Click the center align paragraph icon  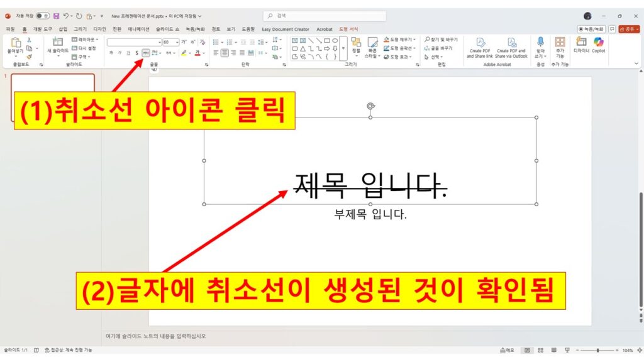(x=225, y=53)
